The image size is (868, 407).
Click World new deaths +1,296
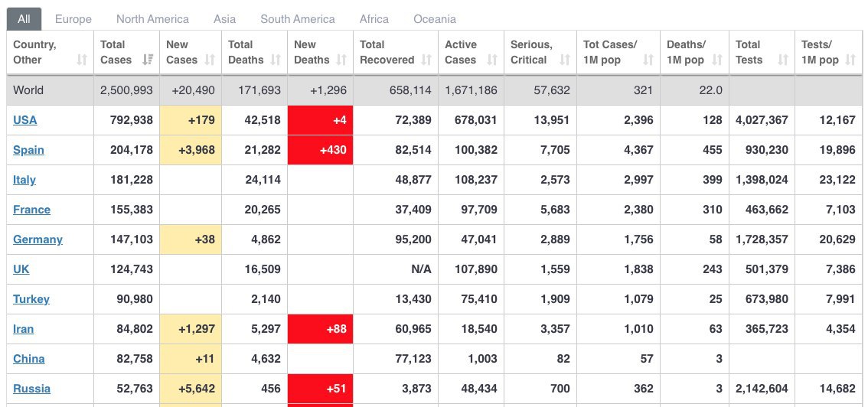(328, 90)
